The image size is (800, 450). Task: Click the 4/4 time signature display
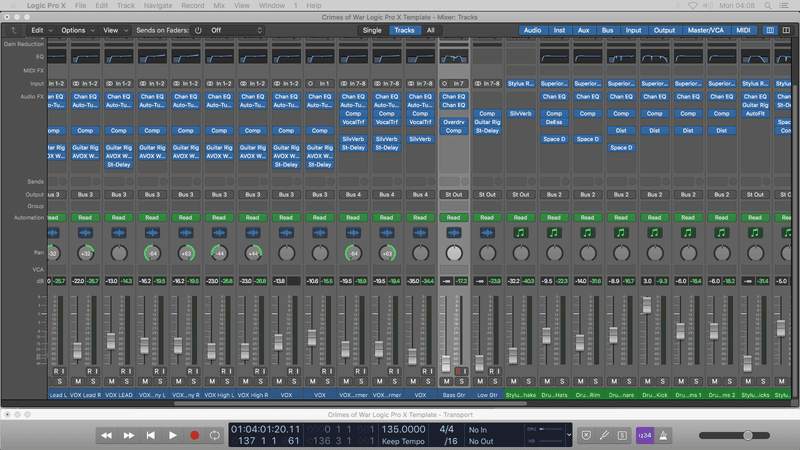tap(446, 430)
